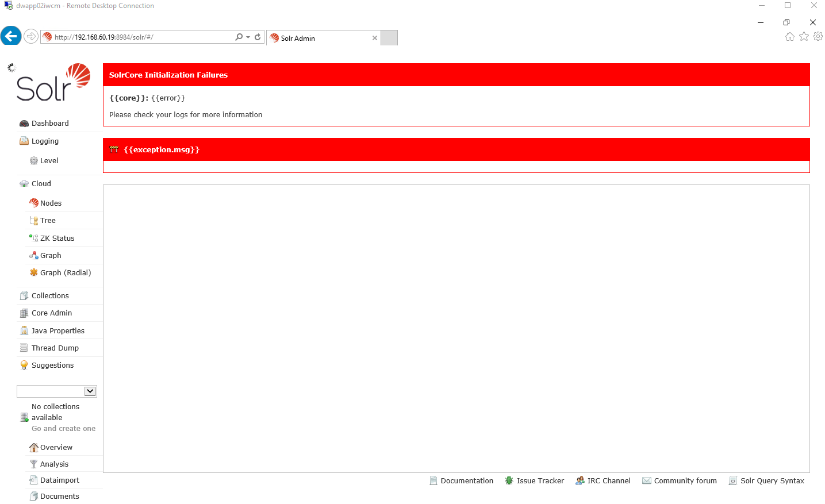Open the Level logging submenu entry
The width and height of the screenshot is (825, 504).
[x=49, y=161]
